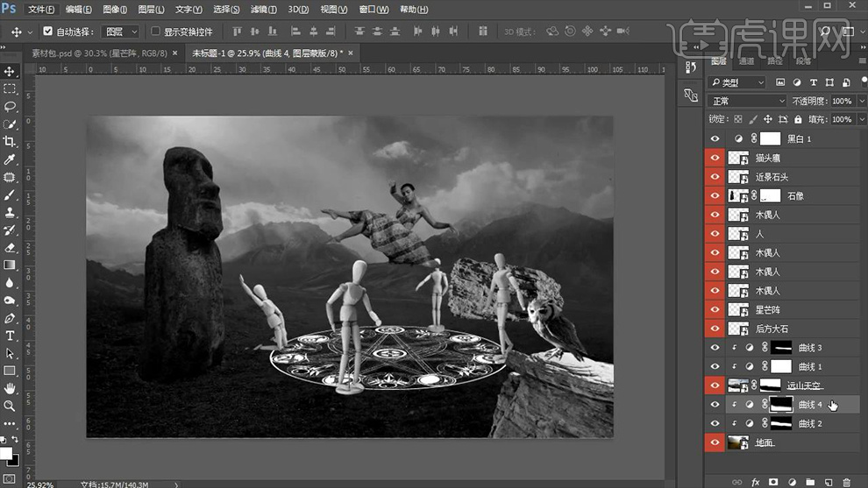Open the layer filter 类型 dropdown
This screenshot has width=868, height=488.
click(736, 82)
